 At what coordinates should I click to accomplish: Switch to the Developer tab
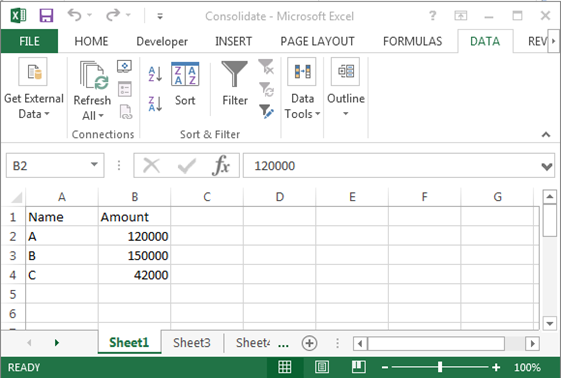pyautogui.click(x=162, y=41)
